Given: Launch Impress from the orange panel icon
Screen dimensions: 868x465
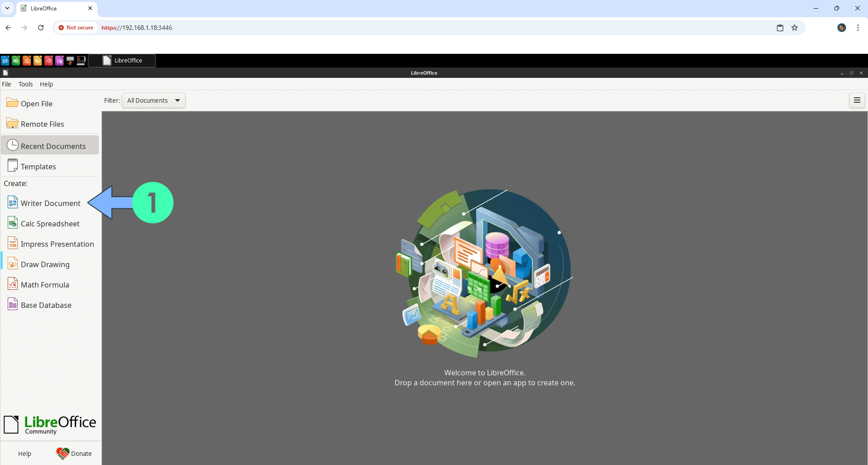Looking at the screenshot, I should point(27,61).
